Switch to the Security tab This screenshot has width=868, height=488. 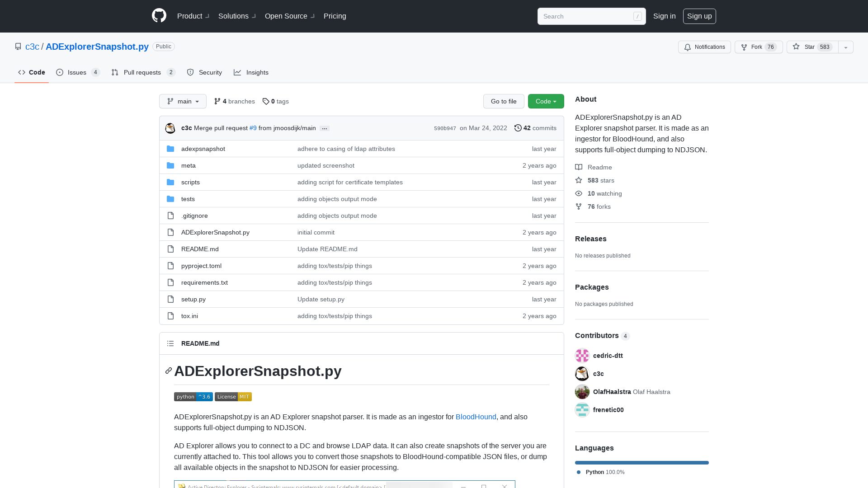coord(204,72)
